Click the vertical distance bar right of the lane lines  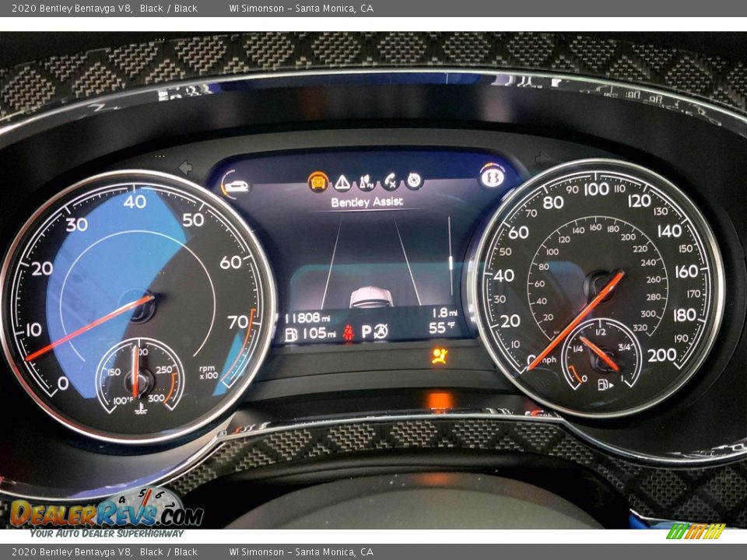[451, 256]
